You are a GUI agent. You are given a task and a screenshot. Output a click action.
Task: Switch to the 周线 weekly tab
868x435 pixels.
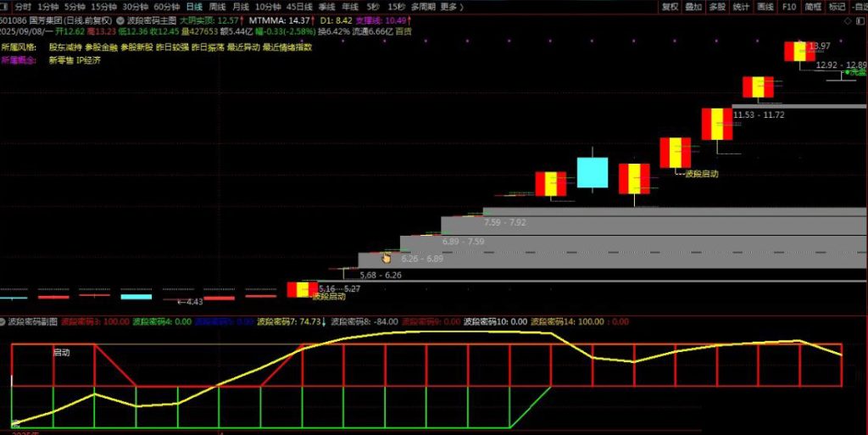pyautogui.click(x=216, y=7)
